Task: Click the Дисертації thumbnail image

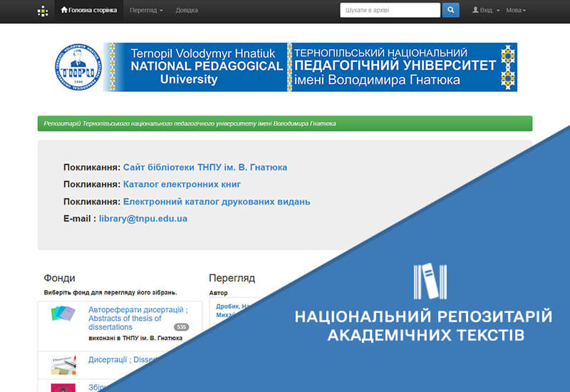Action: 63,365
